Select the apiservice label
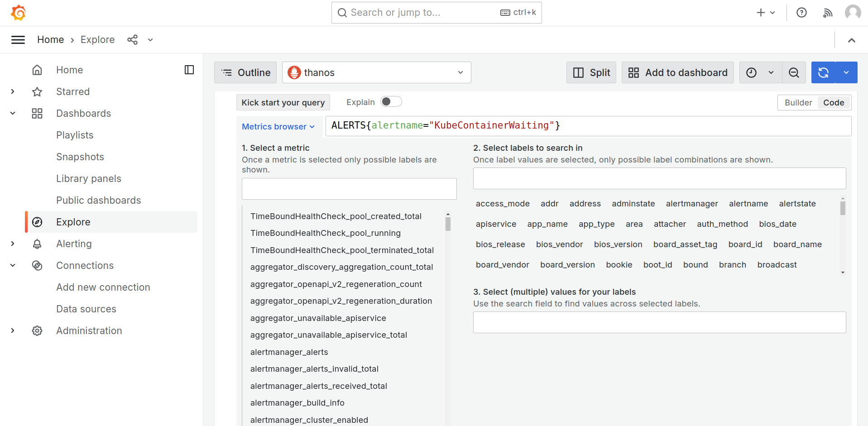Image resolution: width=868 pixels, height=426 pixels. [x=496, y=224]
